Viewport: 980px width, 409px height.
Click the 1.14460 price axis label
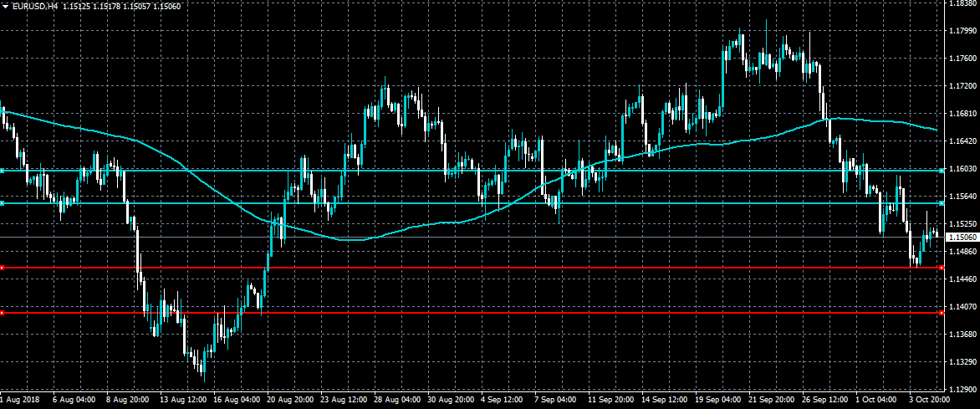click(x=962, y=279)
